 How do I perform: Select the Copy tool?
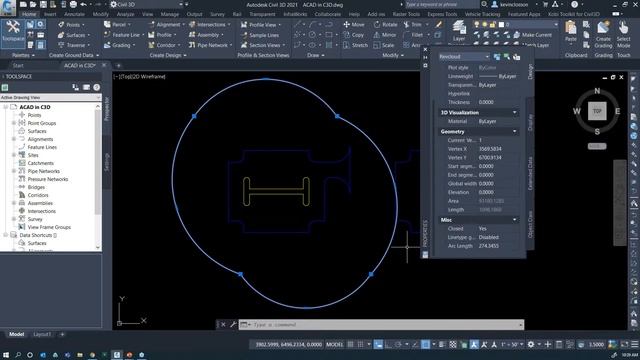pyautogui.click(x=353, y=35)
